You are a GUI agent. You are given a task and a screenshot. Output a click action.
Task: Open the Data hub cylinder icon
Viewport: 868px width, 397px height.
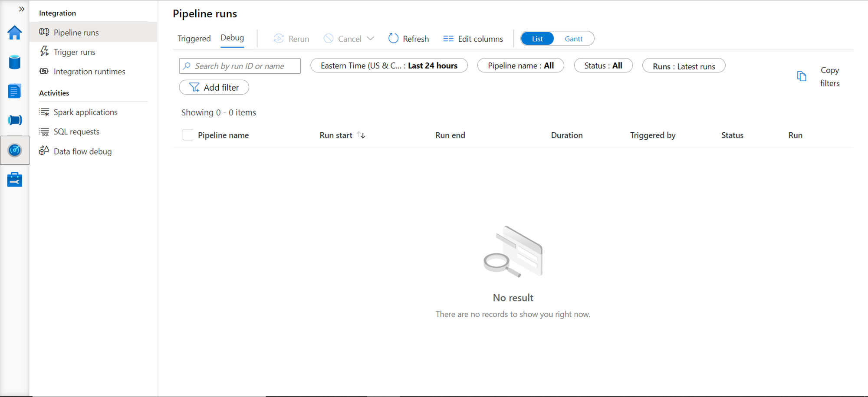[15, 62]
